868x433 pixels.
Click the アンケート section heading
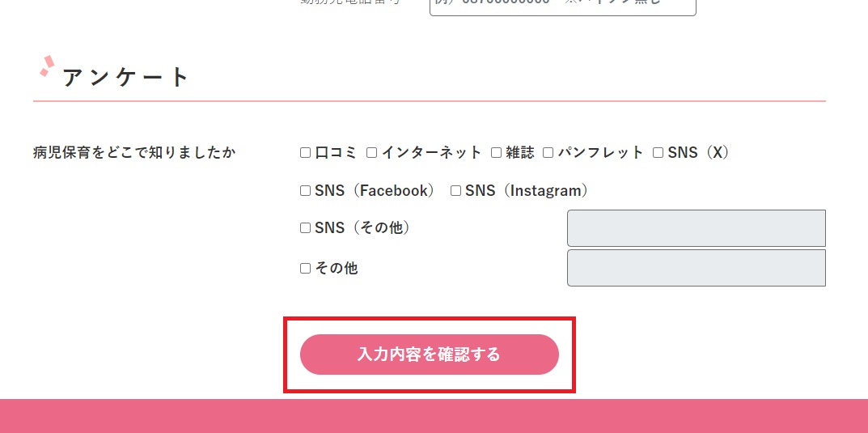pyautogui.click(x=126, y=78)
